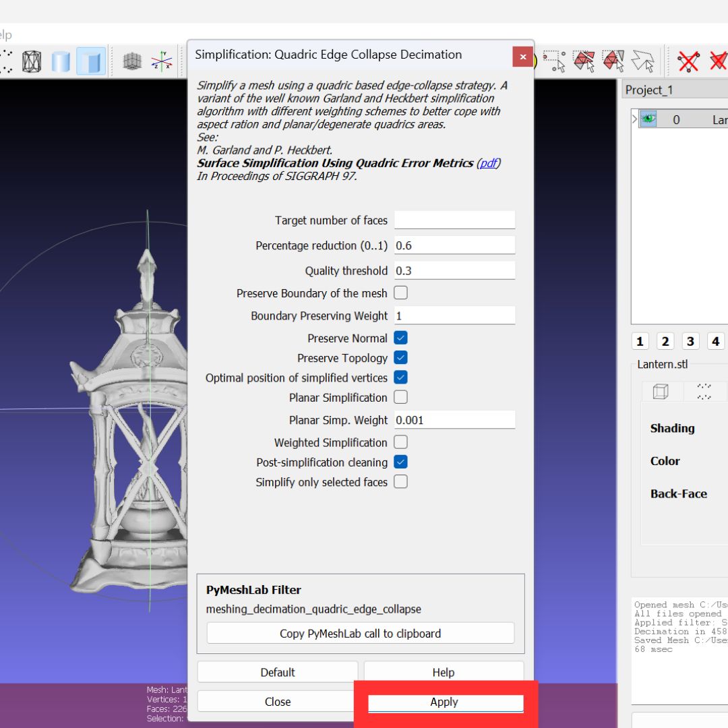Click the points rendering mode icon
The image size is (728, 728).
point(7,62)
